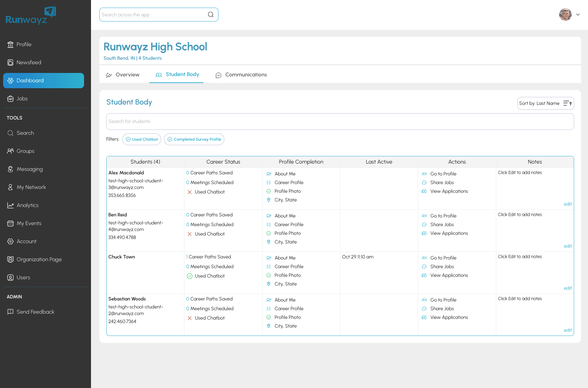Click the Search for students field
Image resolution: width=588 pixels, height=388 pixels.
(x=340, y=122)
